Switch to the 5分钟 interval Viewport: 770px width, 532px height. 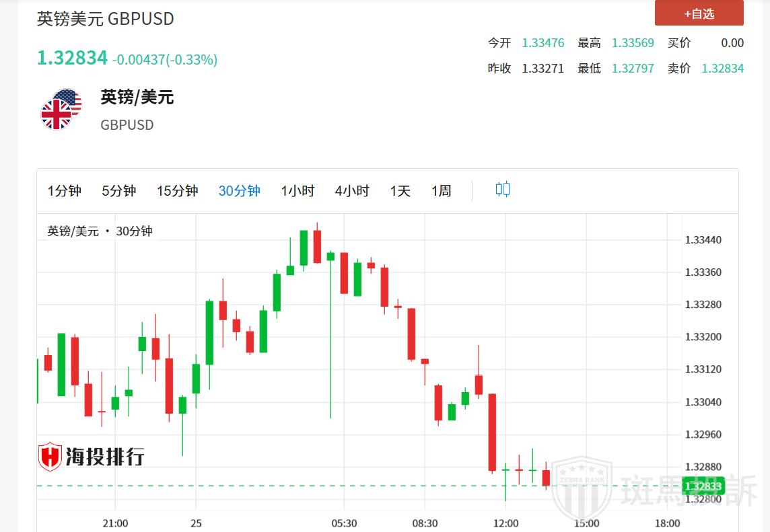[x=119, y=191]
